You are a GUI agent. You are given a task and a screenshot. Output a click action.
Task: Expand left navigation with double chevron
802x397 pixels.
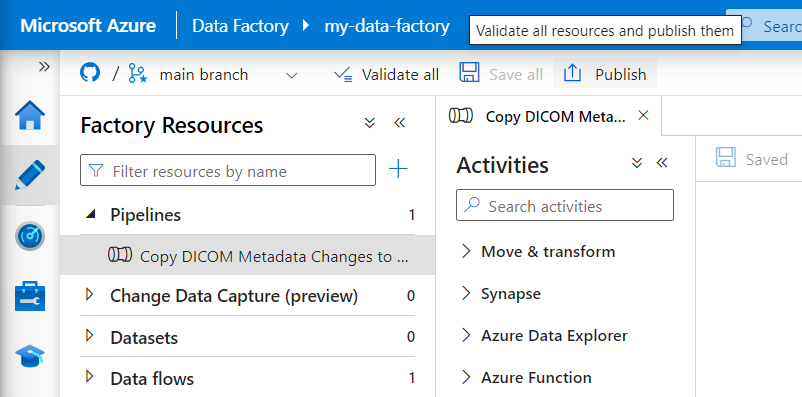[x=44, y=67]
